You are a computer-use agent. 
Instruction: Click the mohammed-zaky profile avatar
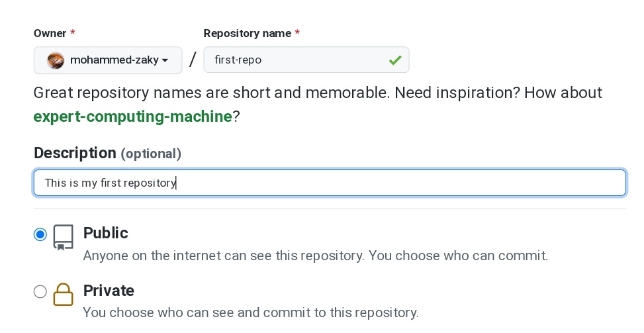(x=56, y=60)
